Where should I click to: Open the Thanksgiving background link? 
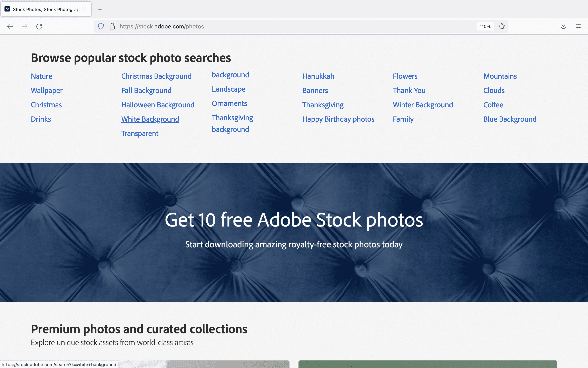point(232,123)
